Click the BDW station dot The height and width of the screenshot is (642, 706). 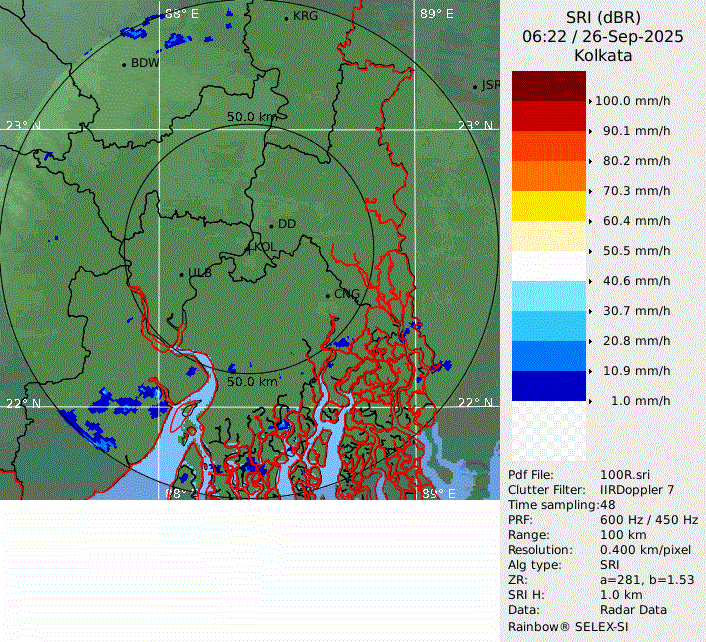(124, 64)
